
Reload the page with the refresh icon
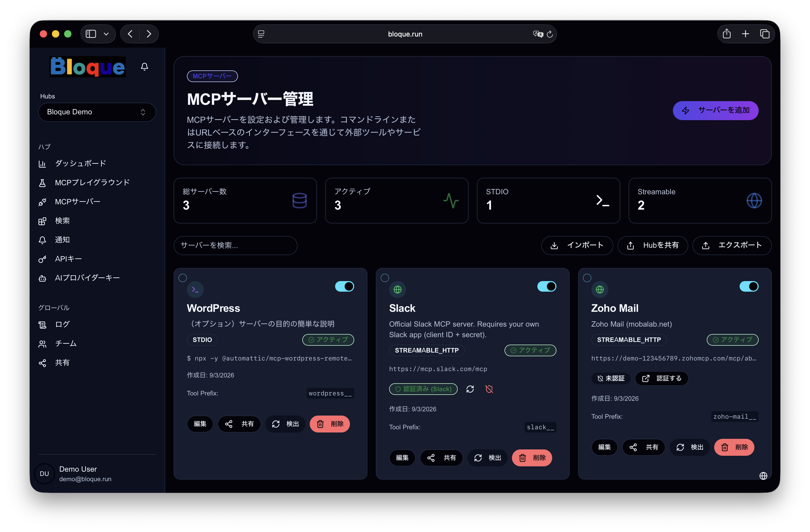(550, 34)
